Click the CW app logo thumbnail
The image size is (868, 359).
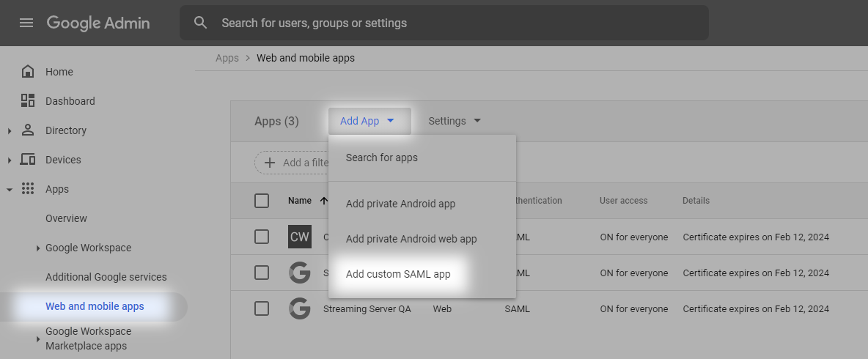tap(300, 237)
